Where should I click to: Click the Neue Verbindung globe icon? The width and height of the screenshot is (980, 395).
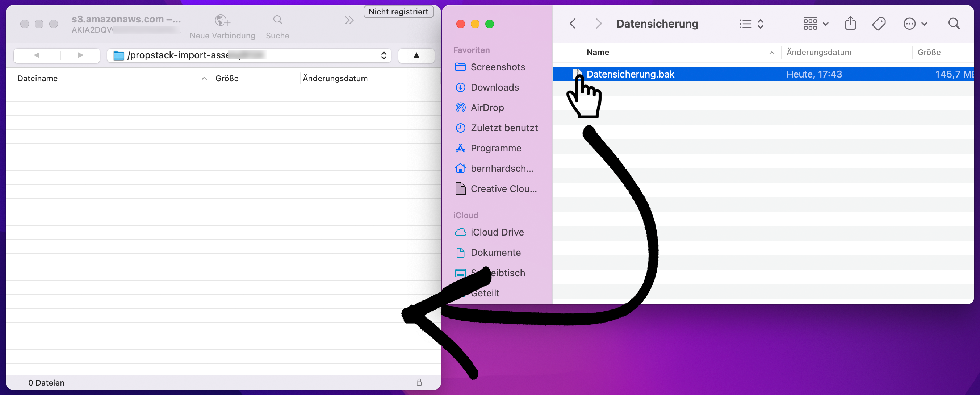(222, 20)
